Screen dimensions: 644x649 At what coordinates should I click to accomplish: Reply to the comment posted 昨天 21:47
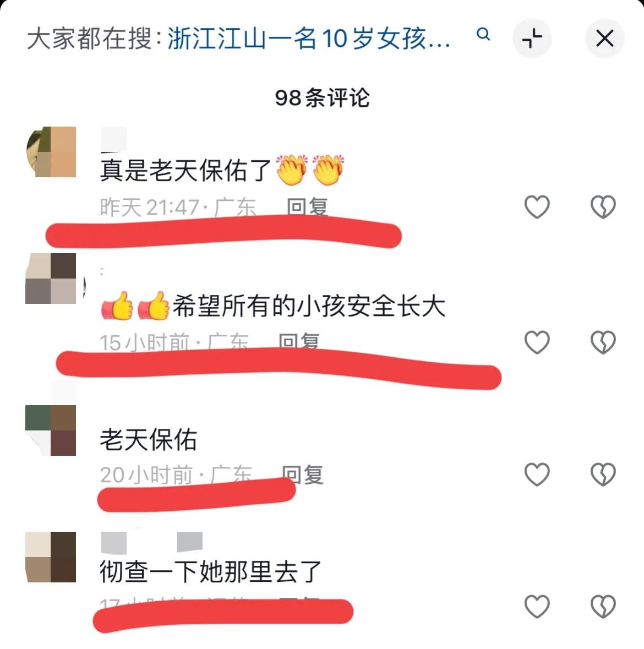[x=308, y=207]
